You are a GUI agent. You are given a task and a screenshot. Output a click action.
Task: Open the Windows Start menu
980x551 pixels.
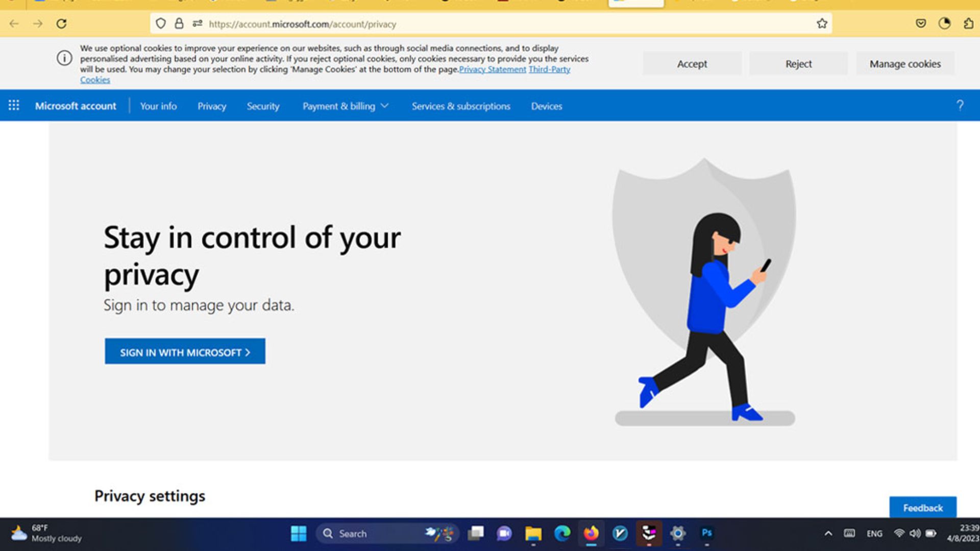pyautogui.click(x=299, y=534)
